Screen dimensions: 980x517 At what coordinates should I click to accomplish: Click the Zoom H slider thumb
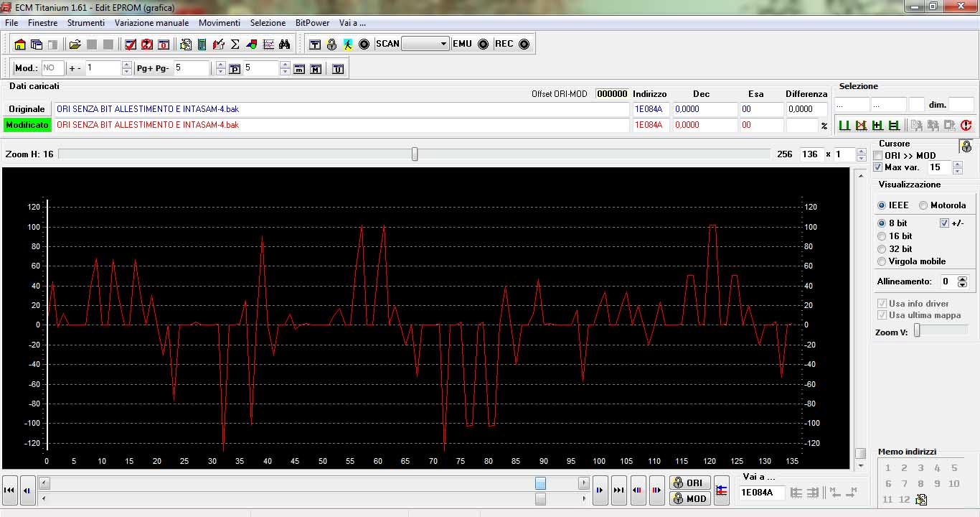[414, 154]
